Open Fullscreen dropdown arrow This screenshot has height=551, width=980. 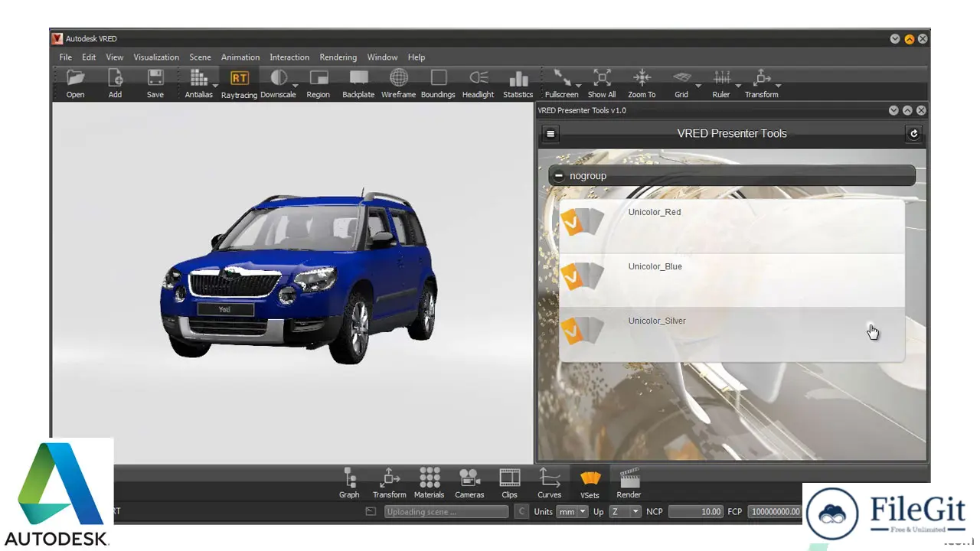point(579,85)
